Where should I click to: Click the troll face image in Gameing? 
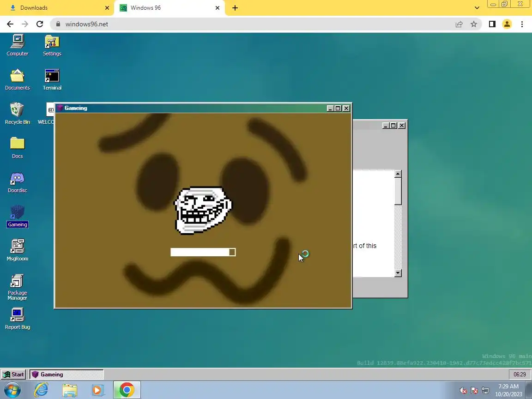[x=203, y=211]
